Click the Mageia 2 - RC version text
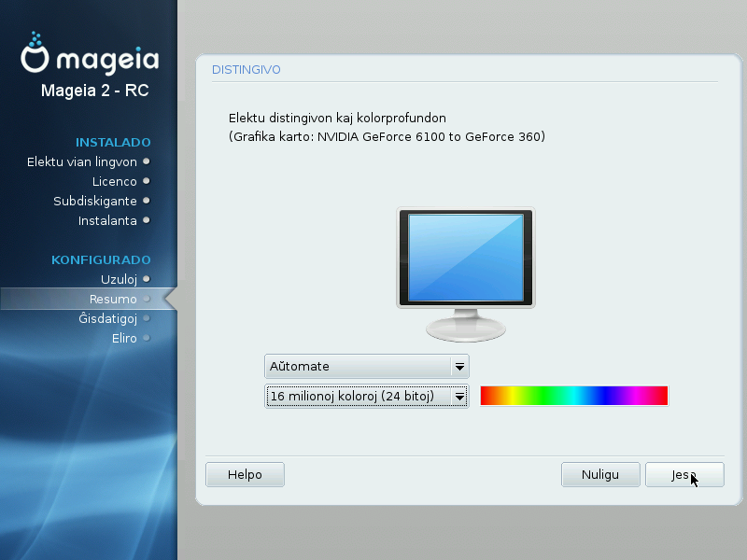Screen dimensions: 747x560 (x=95, y=90)
